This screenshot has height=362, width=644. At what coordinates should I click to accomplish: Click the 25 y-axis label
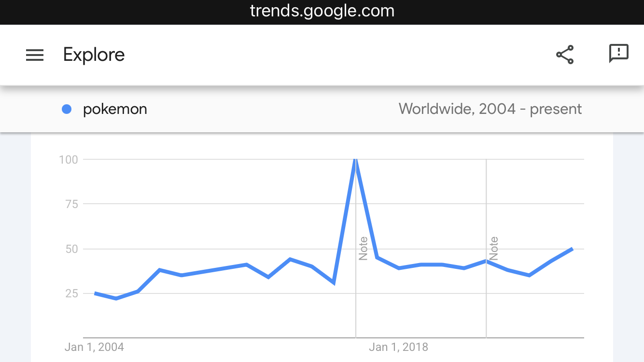click(x=72, y=293)
